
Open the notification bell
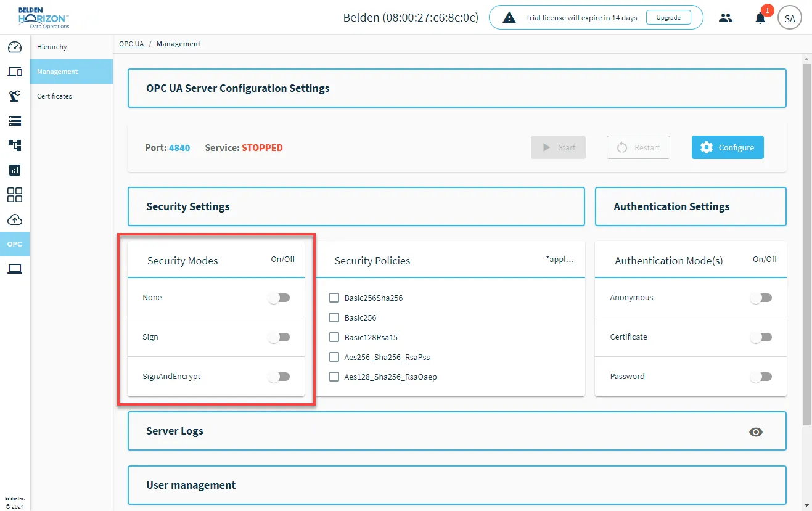tap(760, 18)
